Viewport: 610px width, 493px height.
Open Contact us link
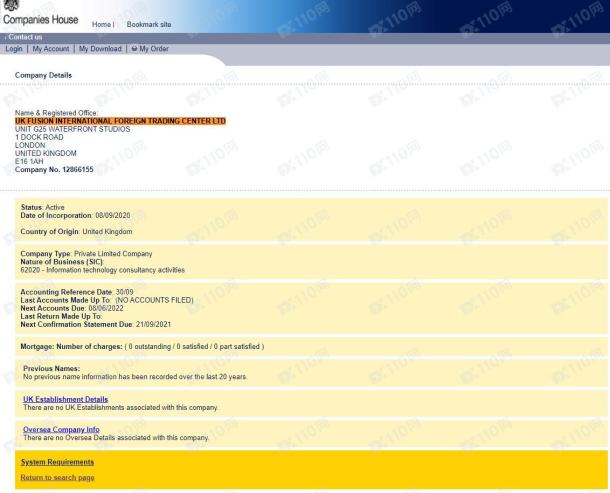point(25,37)
